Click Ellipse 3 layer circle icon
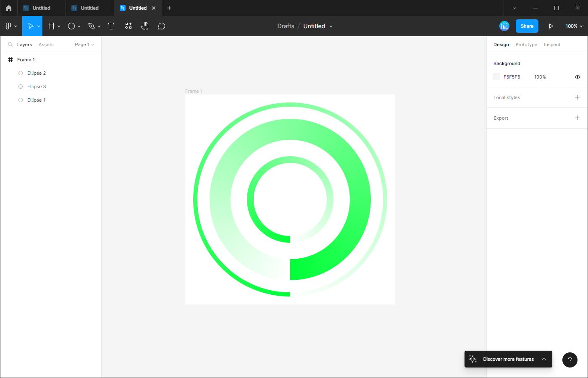The width and height of the screenshot is (588, 378). (x=21, y=87)
